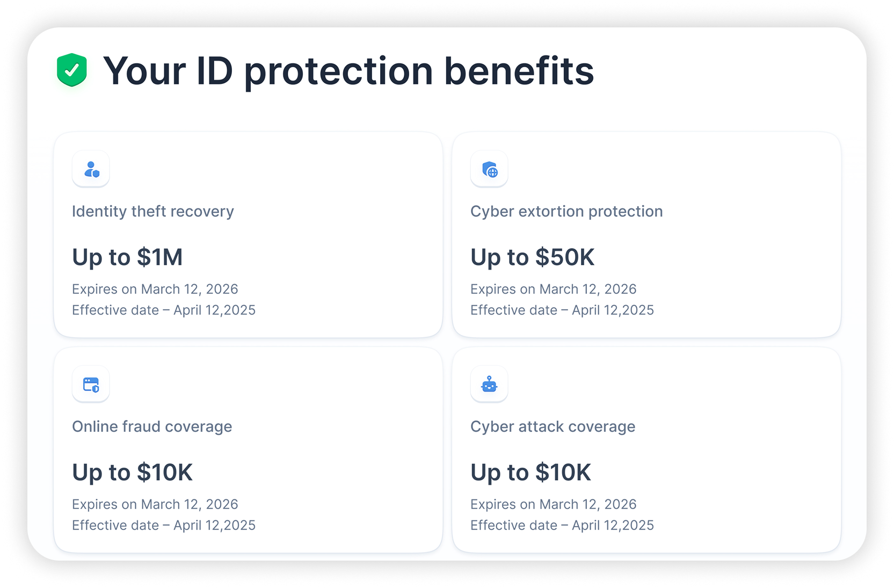Select the Cyber attack coverage label
Viewport: 894px width, 588px height.
pyautogui.click(x=553, y=427)
